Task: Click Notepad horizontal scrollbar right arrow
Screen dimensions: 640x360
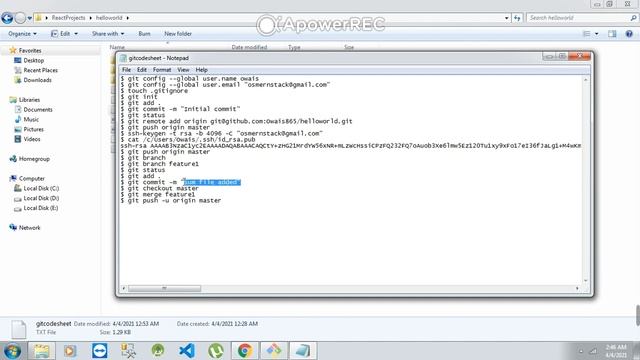Action: tap(577, 289)
